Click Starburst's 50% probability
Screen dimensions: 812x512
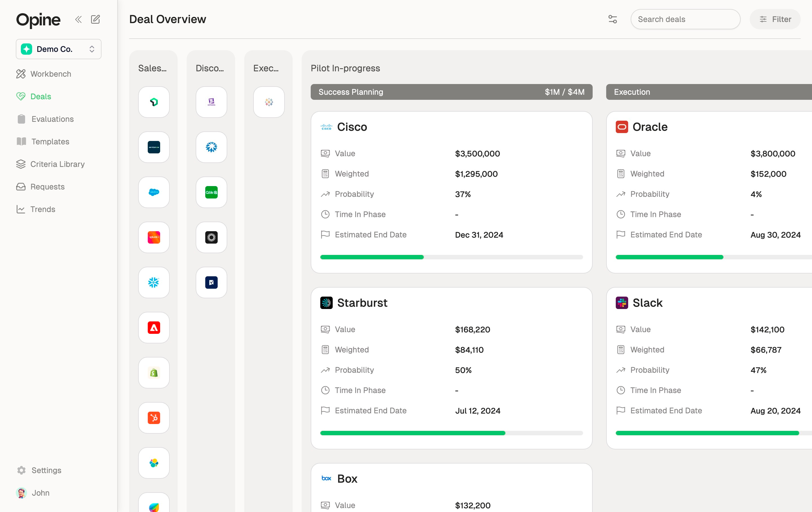tap(463, 370)
